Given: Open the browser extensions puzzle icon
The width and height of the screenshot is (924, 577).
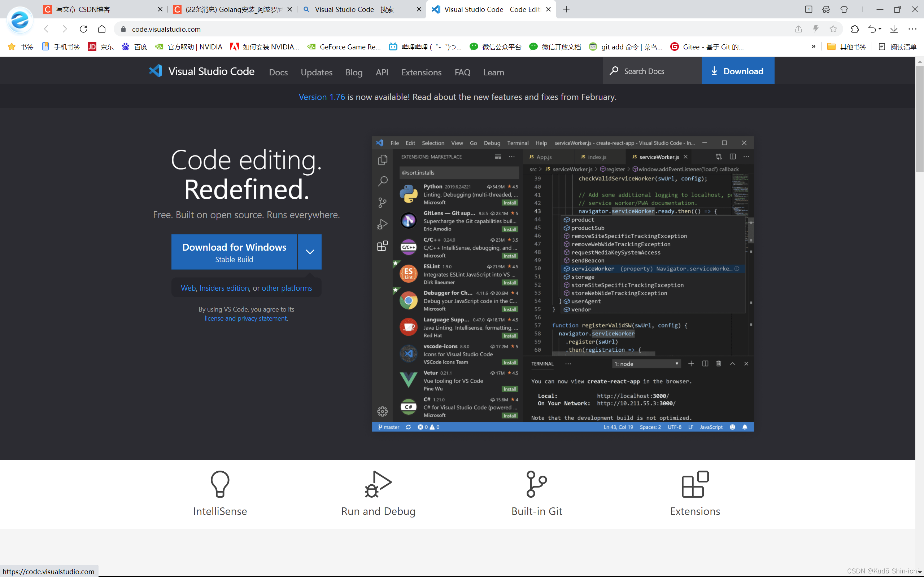Looking at the screenshot, I should (854, 29).
